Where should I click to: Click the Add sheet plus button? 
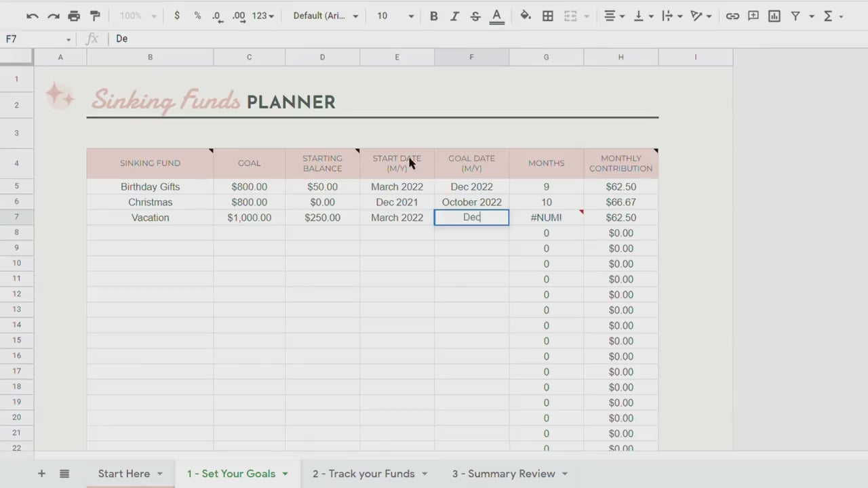tap(41, 474)
